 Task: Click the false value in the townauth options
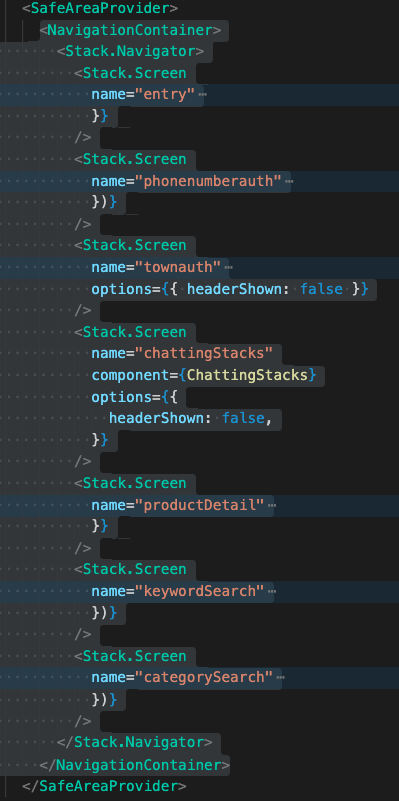pos(321,289)
